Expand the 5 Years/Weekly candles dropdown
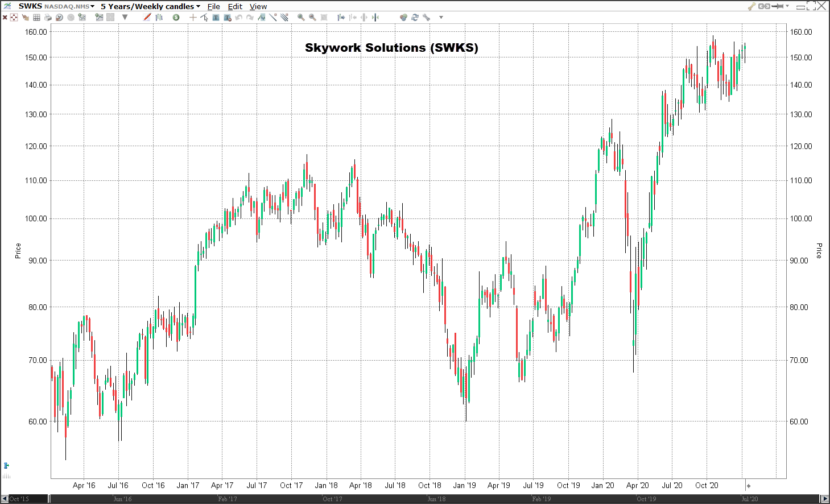Image resolution: width=830 pixels, height=504 pixels. [198, 6]
